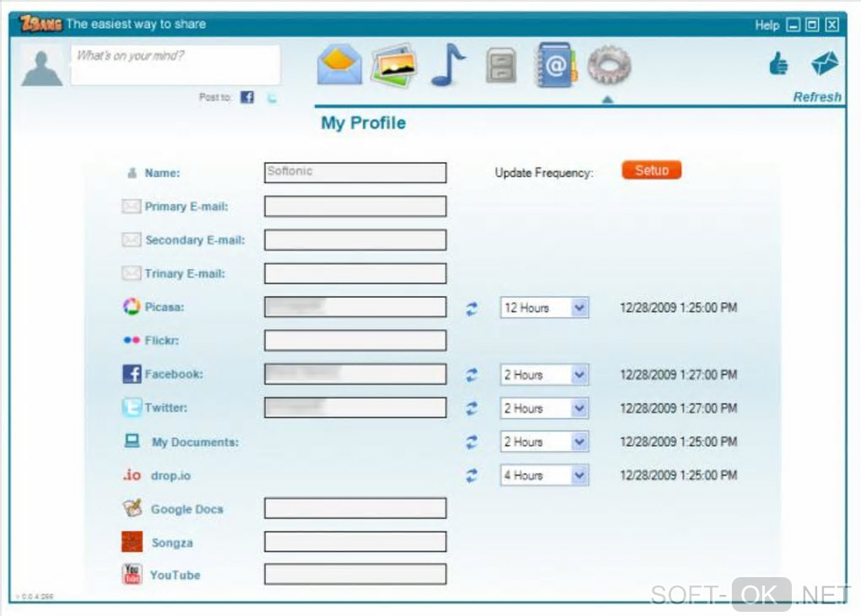Screen dimensions: 861x616
Task: Click the Refresh link
Action: coord(817,97)
